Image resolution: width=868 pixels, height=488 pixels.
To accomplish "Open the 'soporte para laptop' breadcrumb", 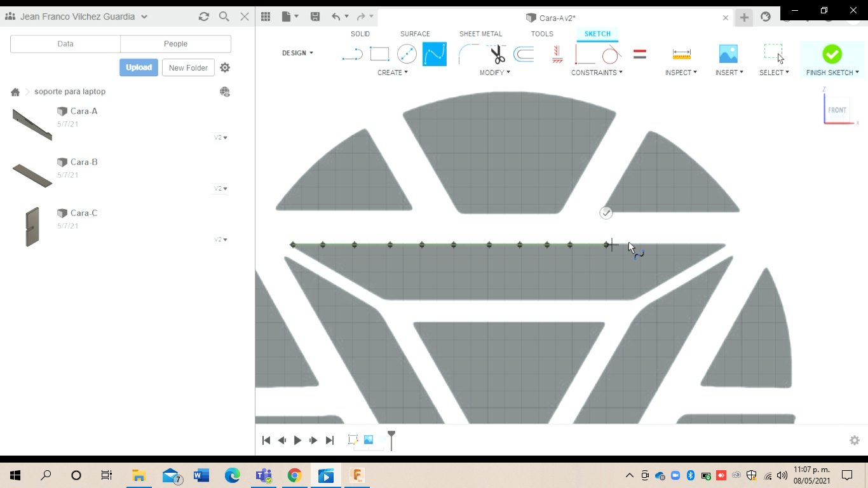I will (x=70, y=92).
